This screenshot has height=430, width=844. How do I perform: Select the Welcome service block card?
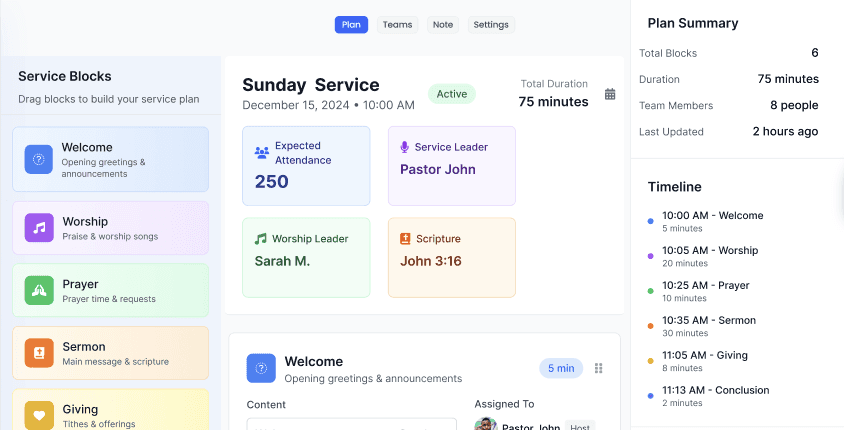(110, 159)
